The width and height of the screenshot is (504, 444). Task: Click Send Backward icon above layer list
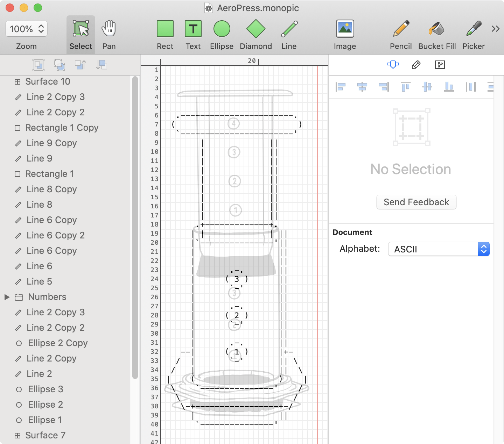[101, 65]
